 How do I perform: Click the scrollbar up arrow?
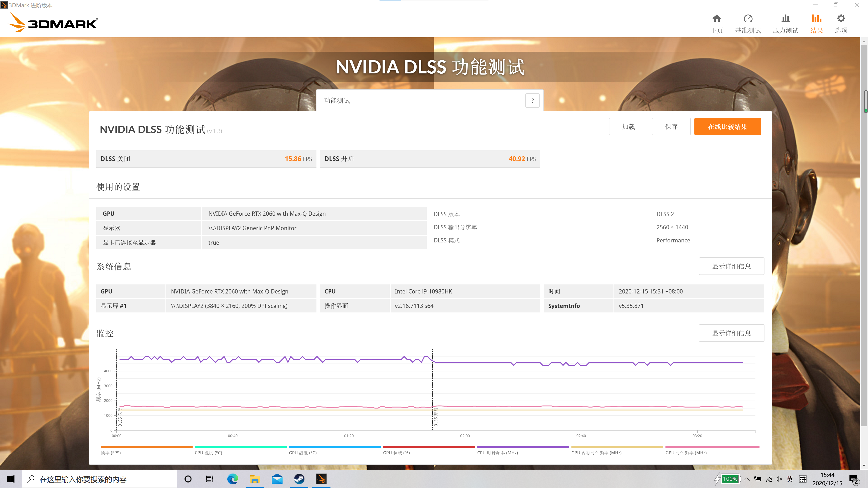click(x=864, y=41)
